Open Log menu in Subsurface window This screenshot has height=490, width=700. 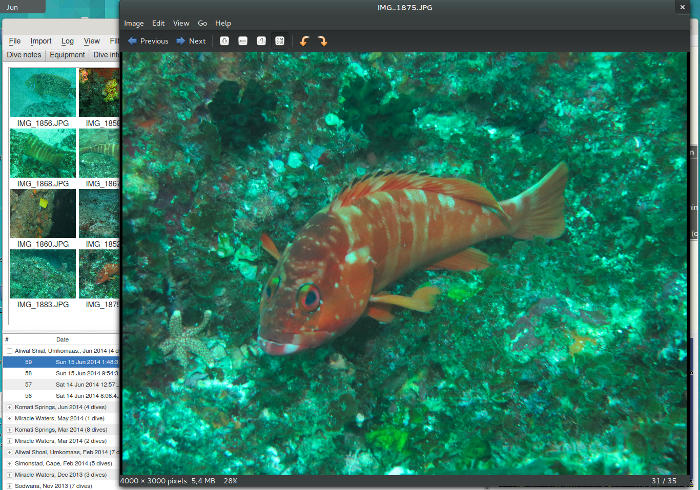pos(67,41)
